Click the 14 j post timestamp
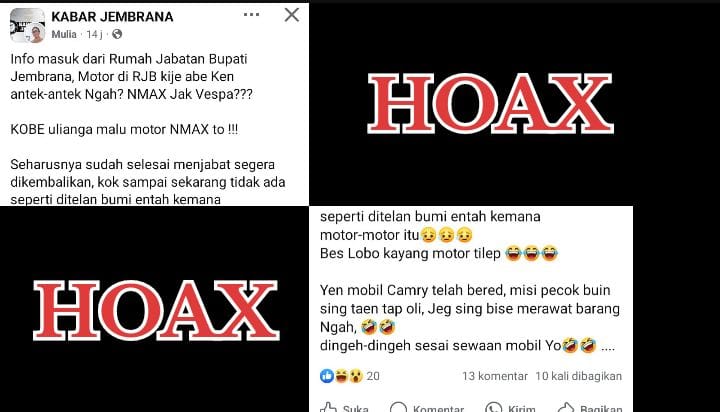 (94, 34)
